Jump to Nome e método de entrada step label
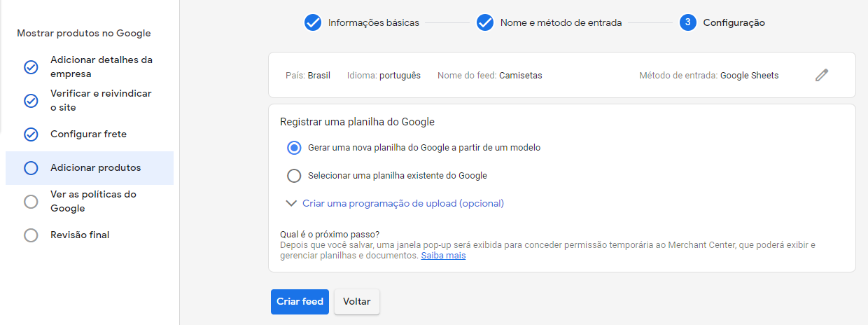 [x=561, y=22]
